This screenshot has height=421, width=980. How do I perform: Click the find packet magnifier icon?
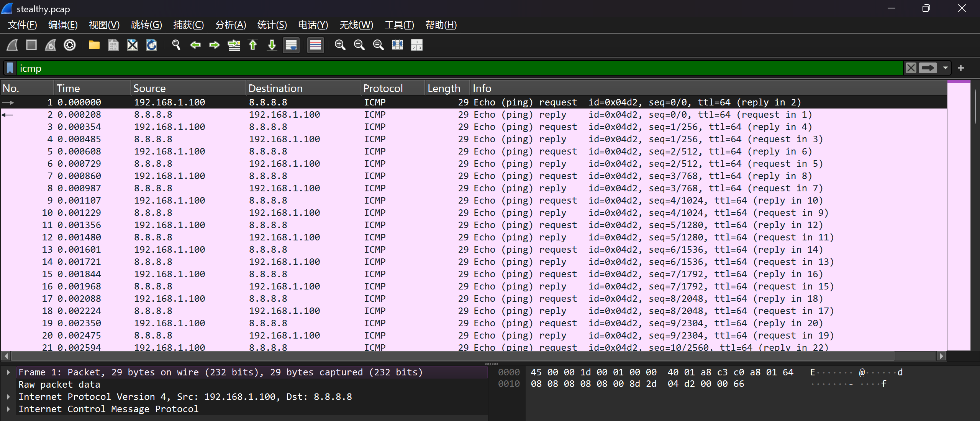pos(176,45)
